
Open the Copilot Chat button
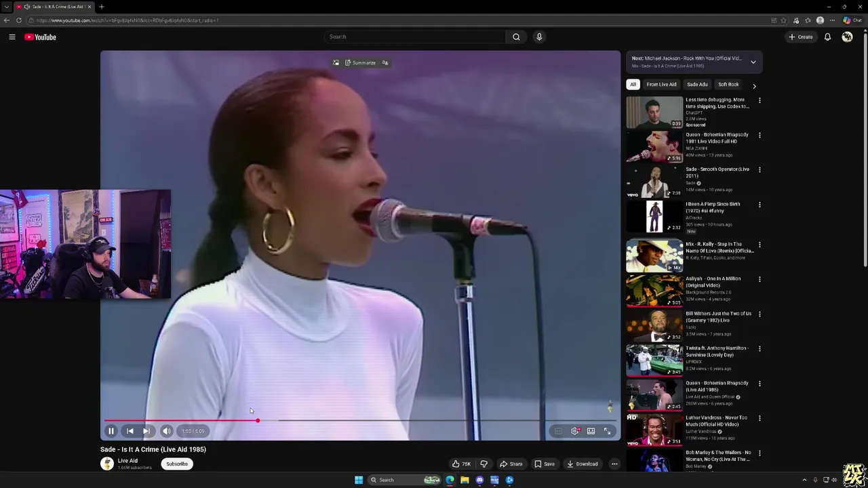point(852,20)
